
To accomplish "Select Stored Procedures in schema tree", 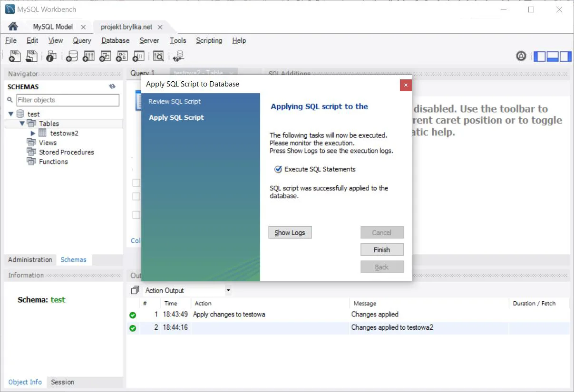I will (67, 152).
